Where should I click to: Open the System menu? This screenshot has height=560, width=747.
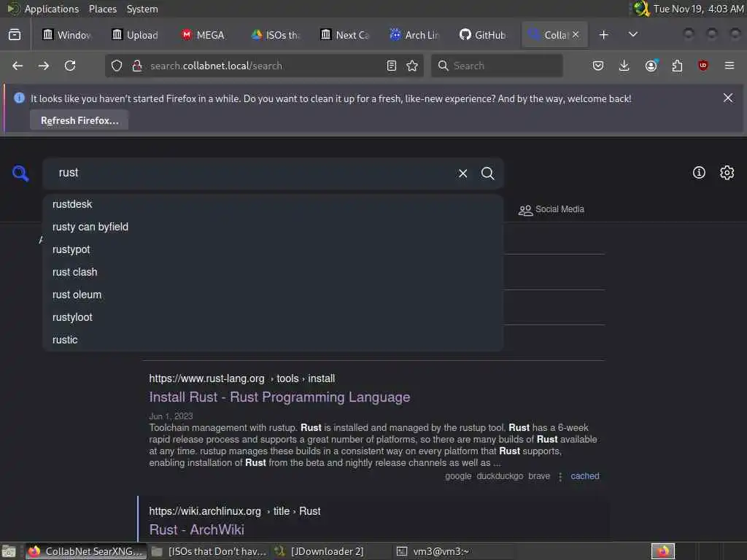(142, 9)
